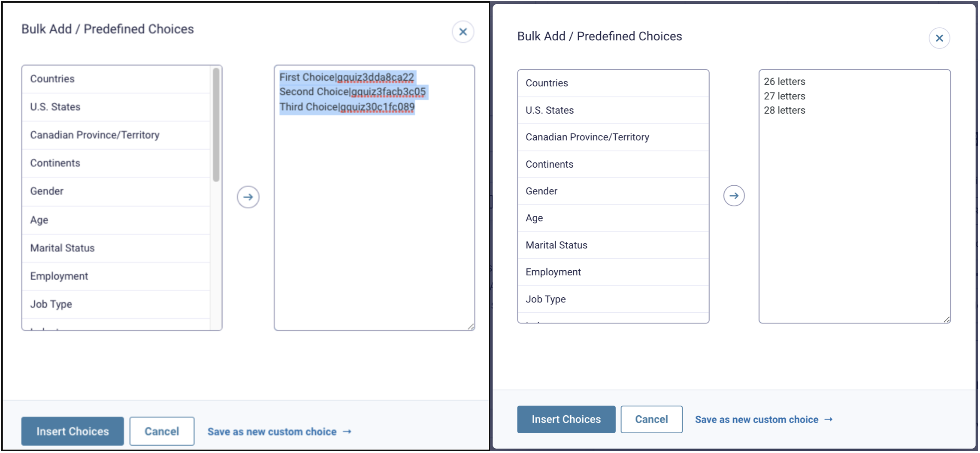Close the left Bulk Add dialog
980x453 pixels.
click(463, 32)
